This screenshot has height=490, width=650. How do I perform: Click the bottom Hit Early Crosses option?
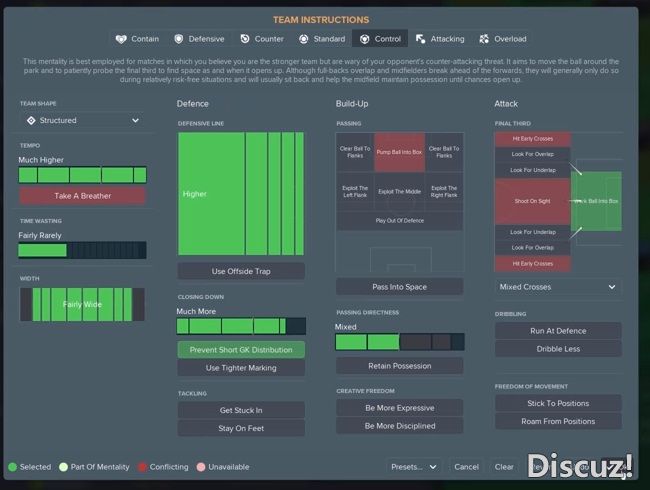(533, 264)
